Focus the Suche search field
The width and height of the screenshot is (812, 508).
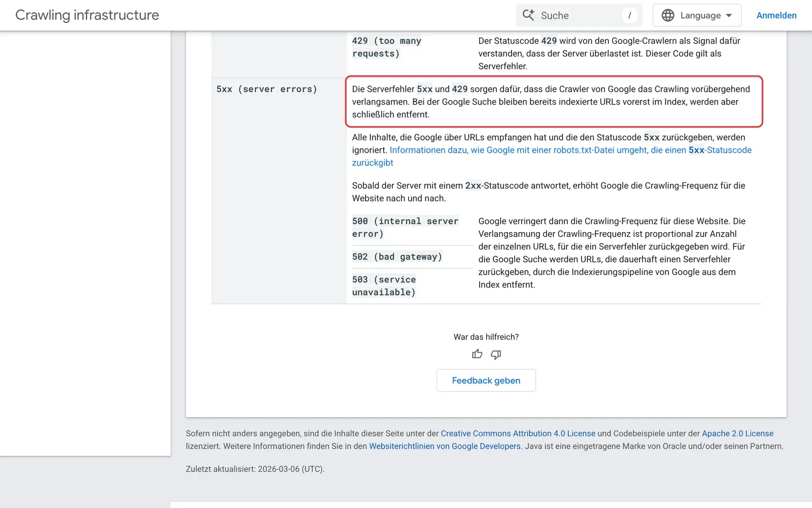[579, 15]
